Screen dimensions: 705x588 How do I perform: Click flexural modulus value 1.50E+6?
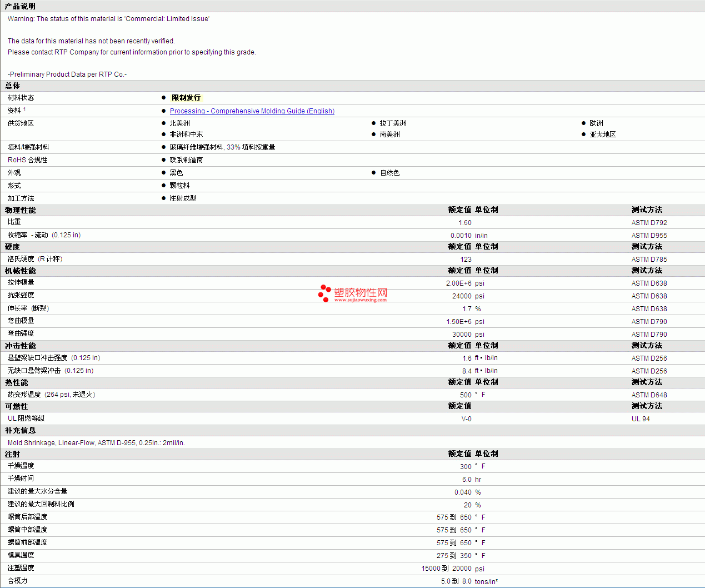pyautogui.click(x=459, y=322)
